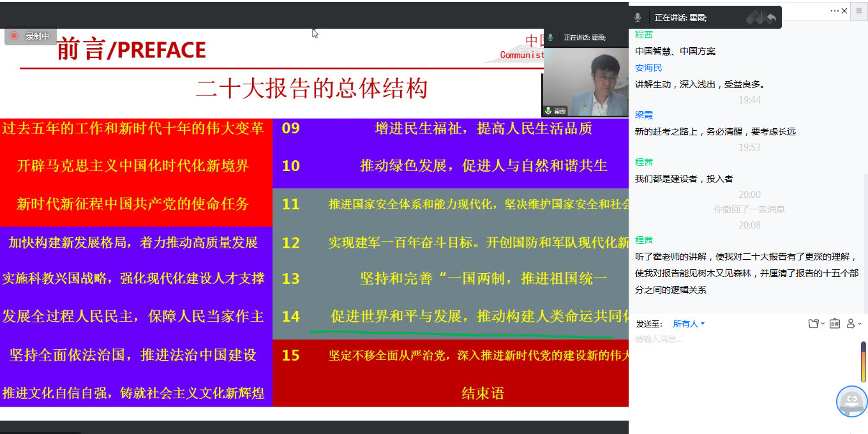Click the chat panel vertical scrollbar
This screenshot has width=868, height=434.
click(864, 243)
